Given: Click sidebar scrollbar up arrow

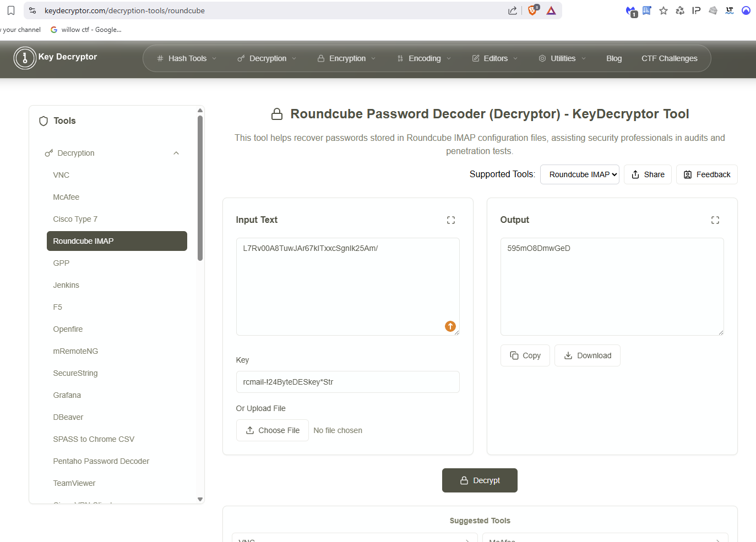Looking at the screenshot, I should coord(200,111).
